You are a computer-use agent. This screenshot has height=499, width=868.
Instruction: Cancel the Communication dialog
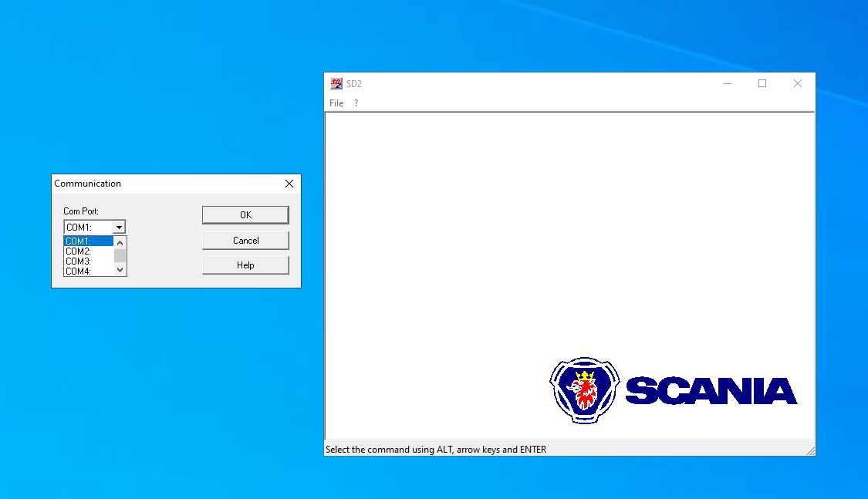[x=245, y=240]
